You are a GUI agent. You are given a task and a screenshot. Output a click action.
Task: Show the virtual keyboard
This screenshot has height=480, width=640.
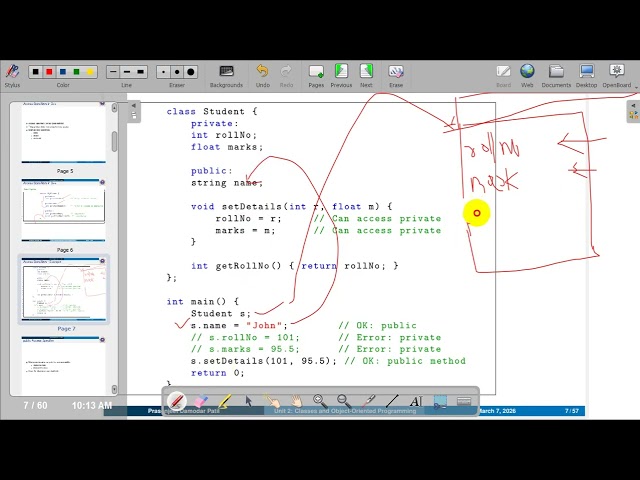click(x=464, y=401)
